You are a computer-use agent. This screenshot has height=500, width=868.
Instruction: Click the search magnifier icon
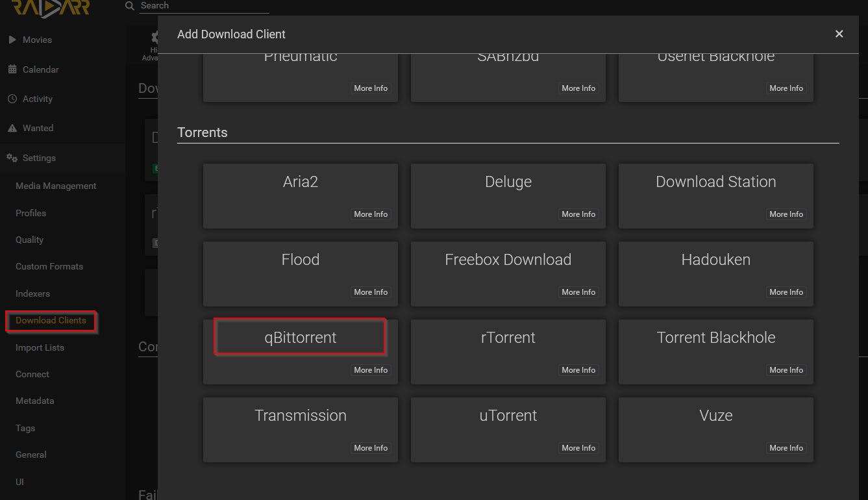click(130, 6)
